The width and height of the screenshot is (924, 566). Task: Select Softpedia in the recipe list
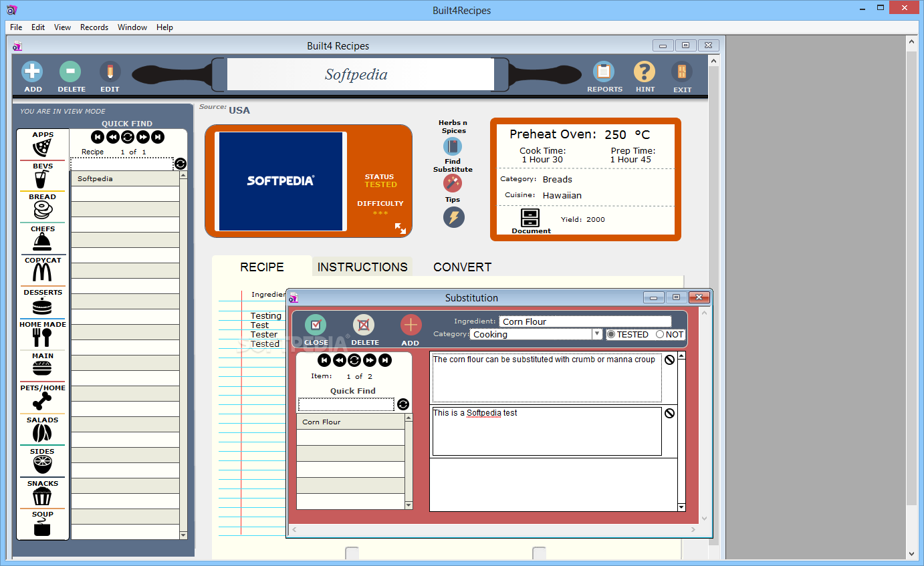coord(125,178)
